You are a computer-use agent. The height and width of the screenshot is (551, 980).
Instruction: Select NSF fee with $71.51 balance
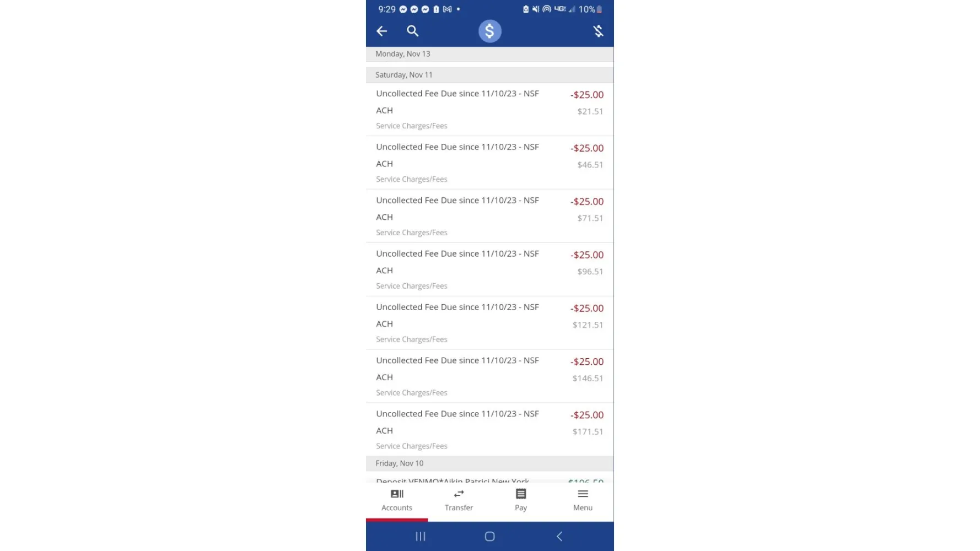click(489, 216)
